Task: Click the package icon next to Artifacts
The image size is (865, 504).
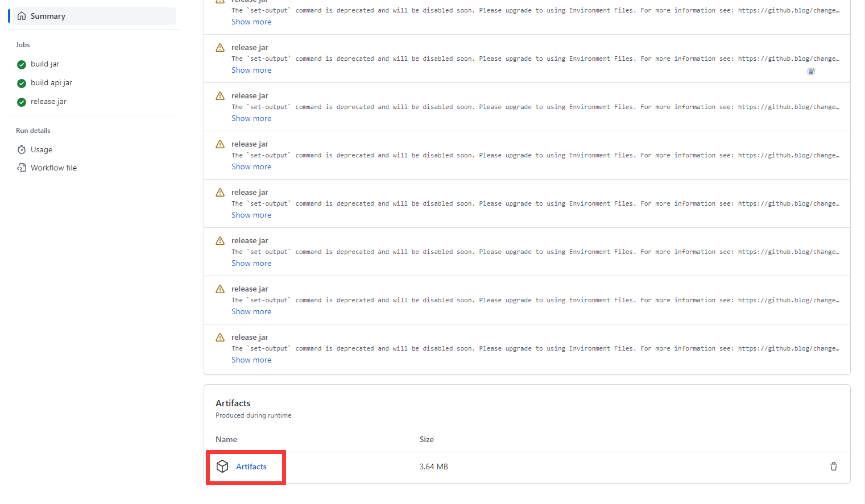Action: 222,466
